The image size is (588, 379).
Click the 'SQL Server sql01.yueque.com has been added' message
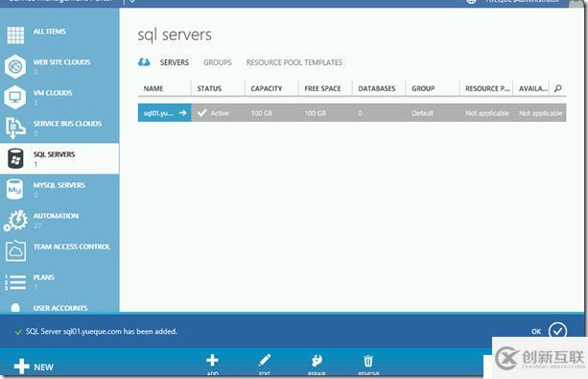[x=102, y=331]
